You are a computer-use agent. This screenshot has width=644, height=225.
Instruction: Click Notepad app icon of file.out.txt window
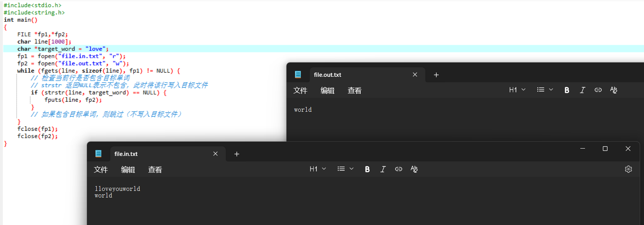[298, 74]
